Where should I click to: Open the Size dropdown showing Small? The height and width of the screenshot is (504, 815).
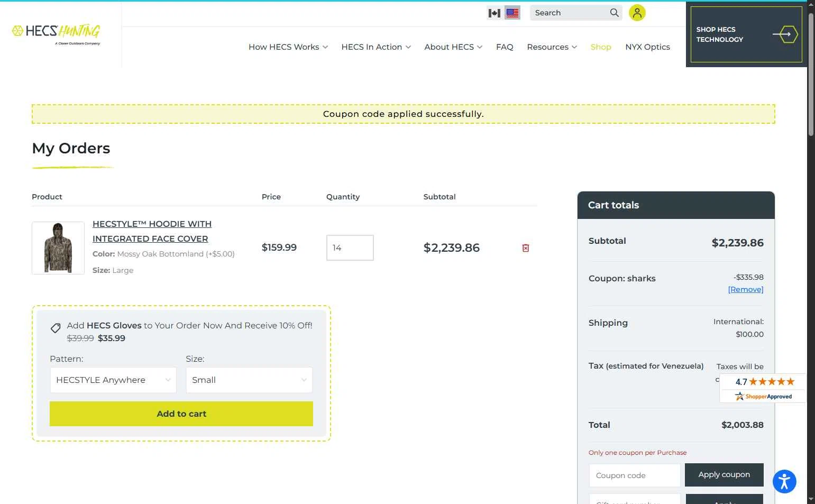[249, 380]
